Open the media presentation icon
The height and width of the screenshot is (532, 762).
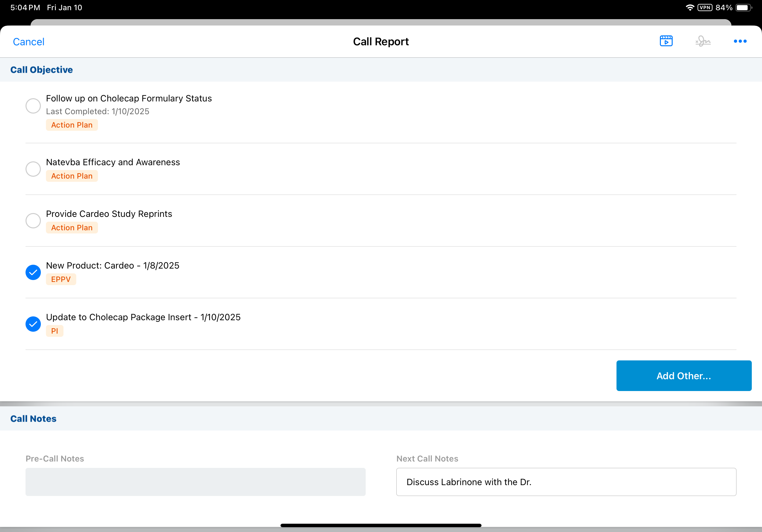[666, 41]
